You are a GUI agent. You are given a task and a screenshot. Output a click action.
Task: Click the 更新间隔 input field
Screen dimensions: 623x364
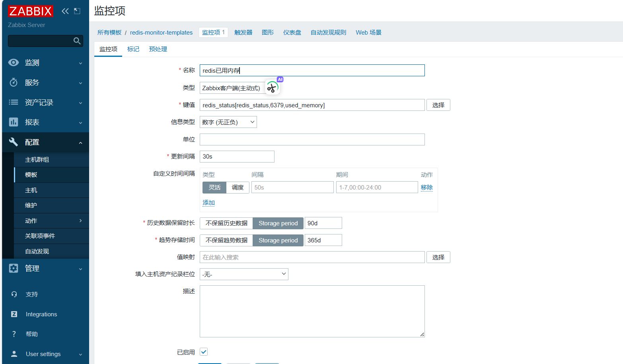tap(237, 157)
